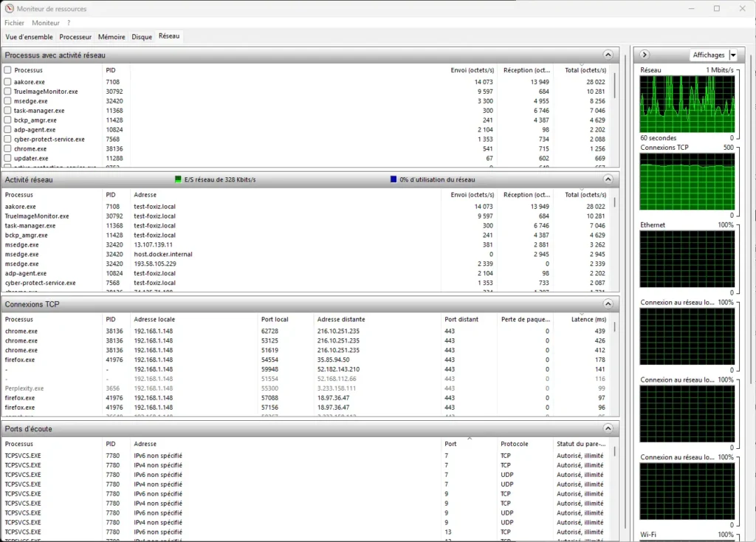
Task: Tick the msedge.exe process checkbox
Action: click(x=8, y=101)
